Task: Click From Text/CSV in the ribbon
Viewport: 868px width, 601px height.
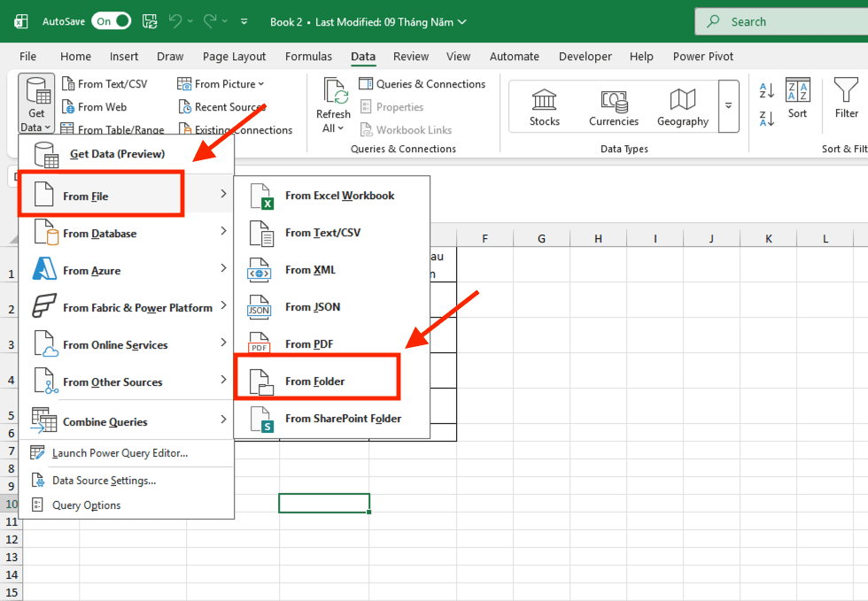Action: [x=105, y=84]
